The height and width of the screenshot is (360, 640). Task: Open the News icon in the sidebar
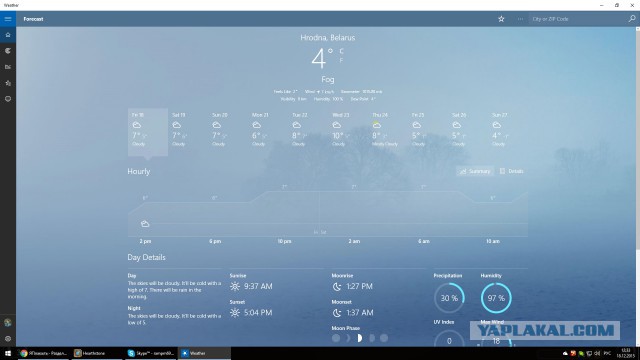[8, 99]
